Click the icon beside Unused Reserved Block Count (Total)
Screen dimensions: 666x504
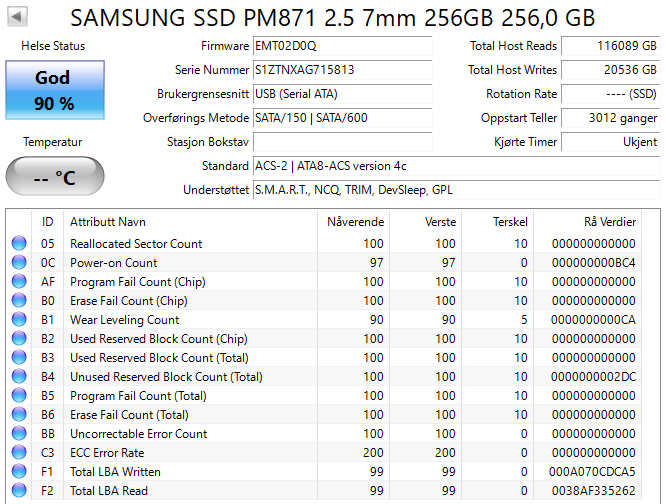click(19, 377)
